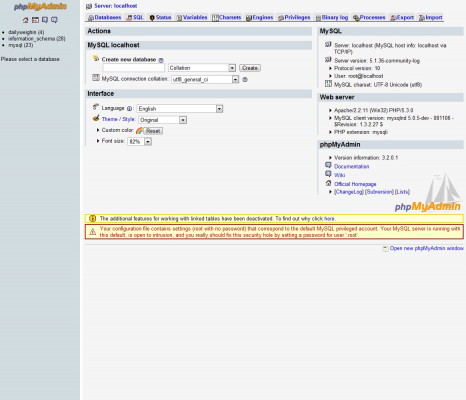The width and height of the screenshot is (466, 400).
Task: Click the Theme / Style paint icon
Action: 96,118
